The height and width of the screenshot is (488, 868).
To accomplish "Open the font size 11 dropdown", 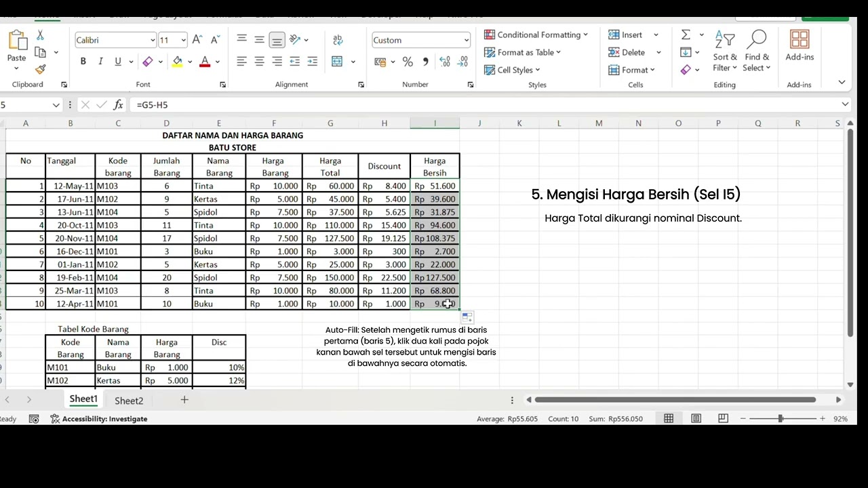I will pyautogui.click(x=183, y=40).
